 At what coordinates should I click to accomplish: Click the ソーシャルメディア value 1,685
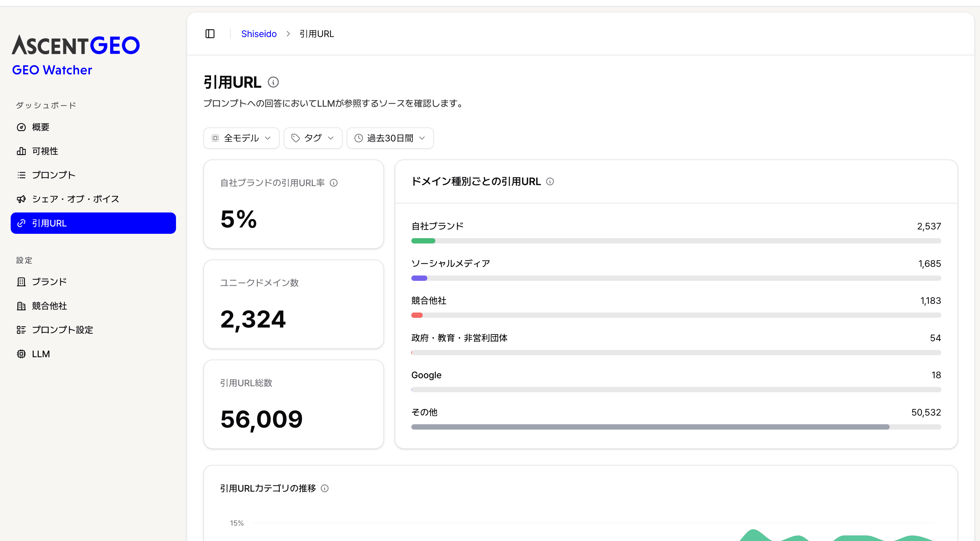point(930,264)
